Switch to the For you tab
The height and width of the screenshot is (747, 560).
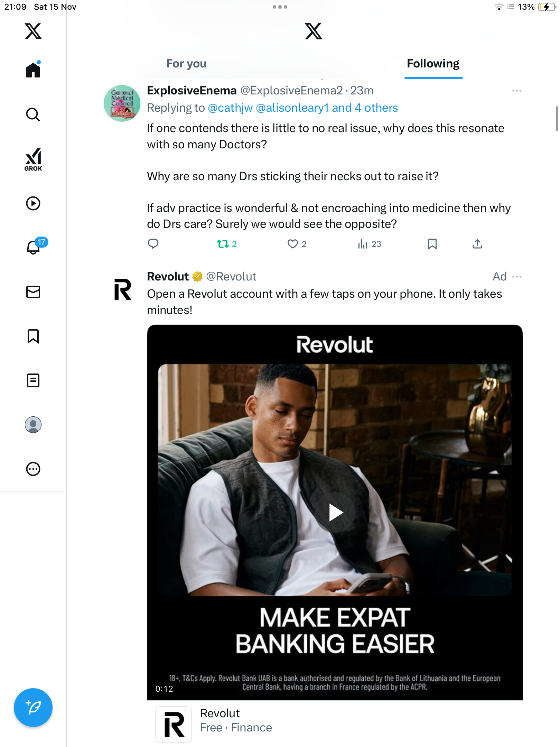click(x=186, y=64)
